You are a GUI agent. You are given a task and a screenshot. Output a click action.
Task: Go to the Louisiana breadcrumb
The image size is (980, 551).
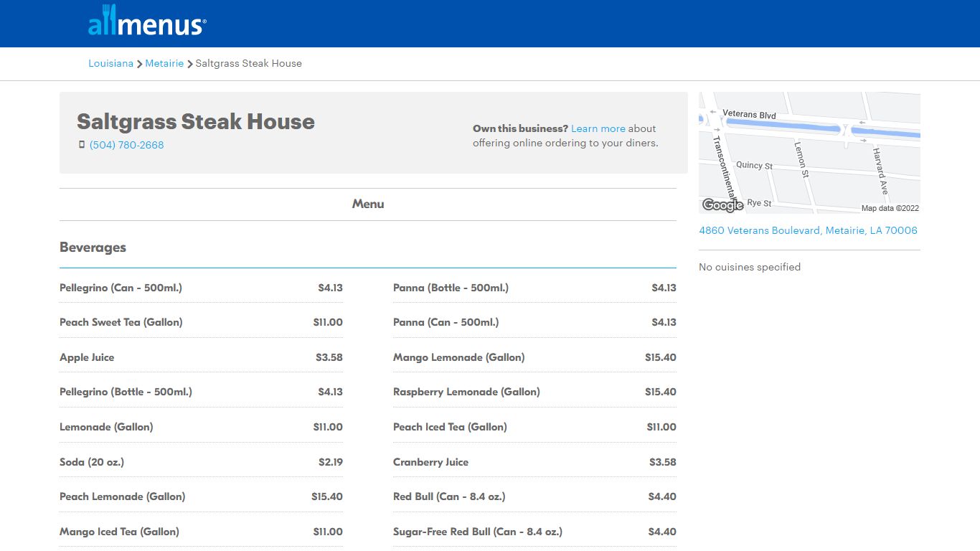pos(110,63)
